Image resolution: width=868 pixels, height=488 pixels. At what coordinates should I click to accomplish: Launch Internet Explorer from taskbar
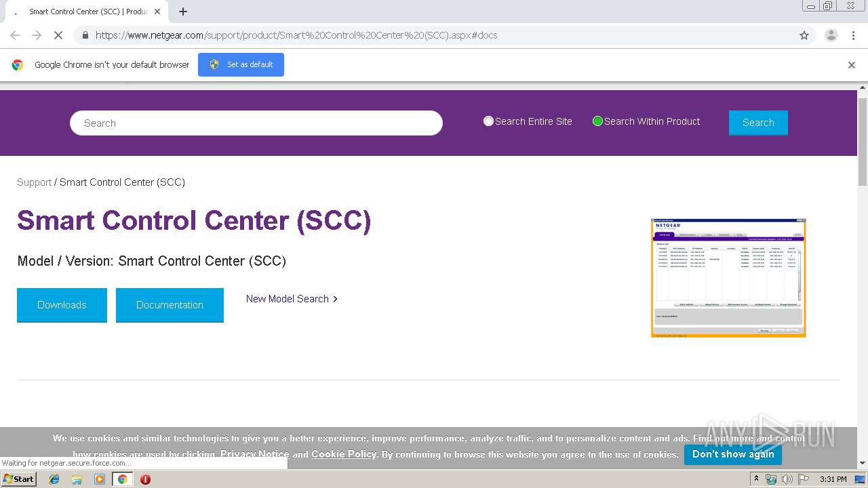[54, 479]
